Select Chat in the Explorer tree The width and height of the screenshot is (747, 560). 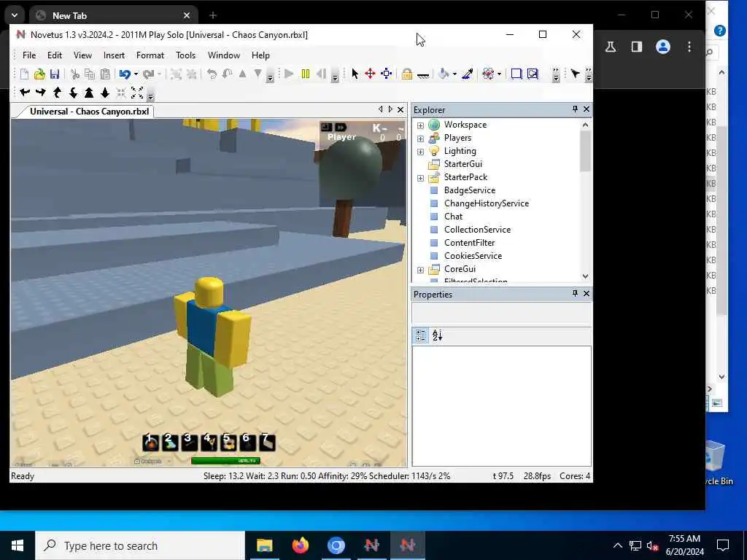(453, 216)
